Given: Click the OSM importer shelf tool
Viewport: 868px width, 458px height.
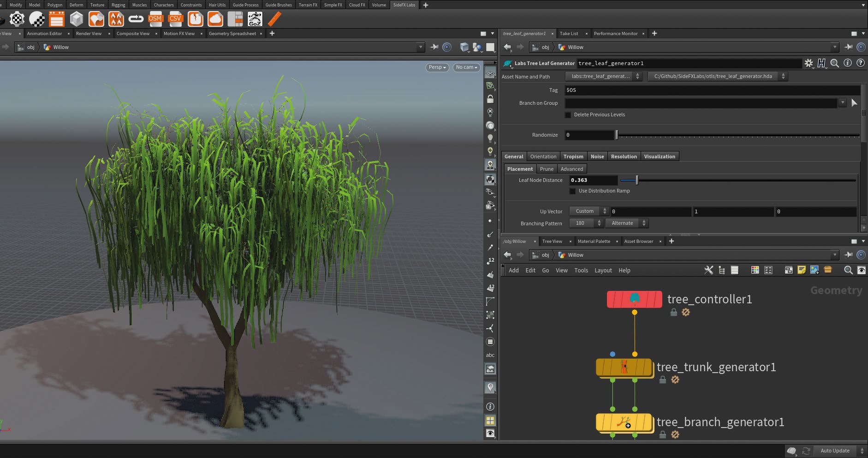Looking at the screenshot, I should pyautogui.click(x=155, y=19).
